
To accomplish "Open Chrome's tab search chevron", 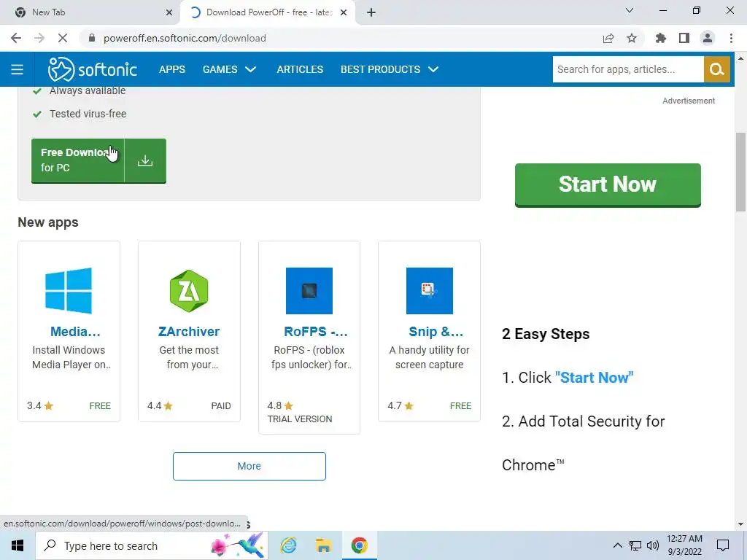I will point(630,10).
